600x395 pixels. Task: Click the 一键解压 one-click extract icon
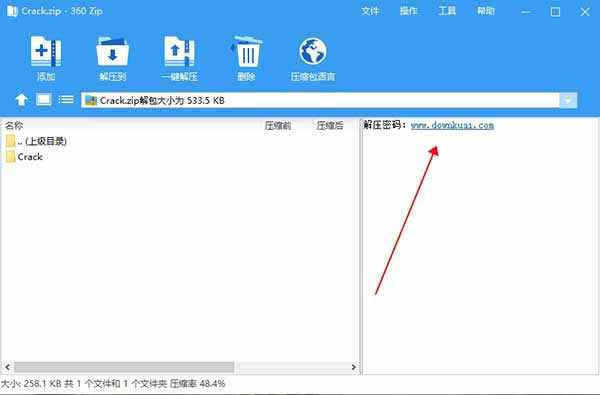(179, 58)
